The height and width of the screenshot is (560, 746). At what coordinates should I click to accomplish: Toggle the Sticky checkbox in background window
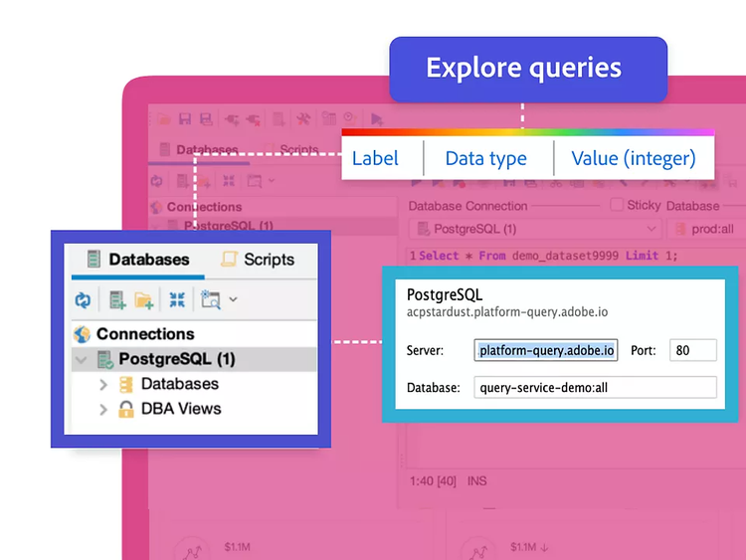(x=617, y=205)
